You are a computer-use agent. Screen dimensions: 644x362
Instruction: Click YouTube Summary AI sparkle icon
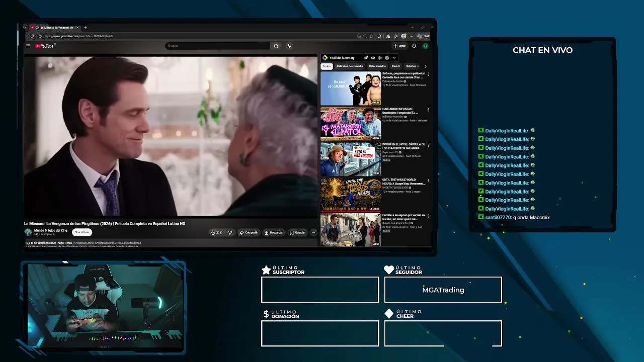[x=366, y=58]
